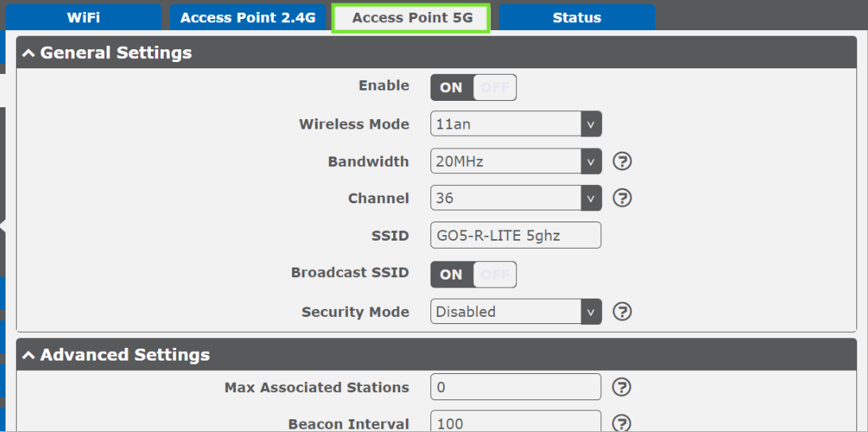Click help icon beside Beacon Interval

tap(623, 423)
